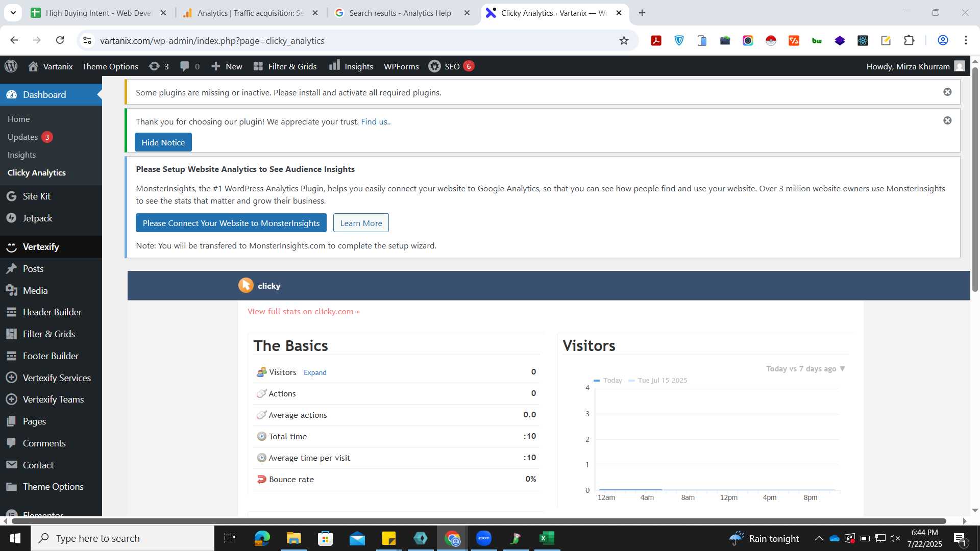Close the Clicky Analytics browser tab

click(619, 13)
